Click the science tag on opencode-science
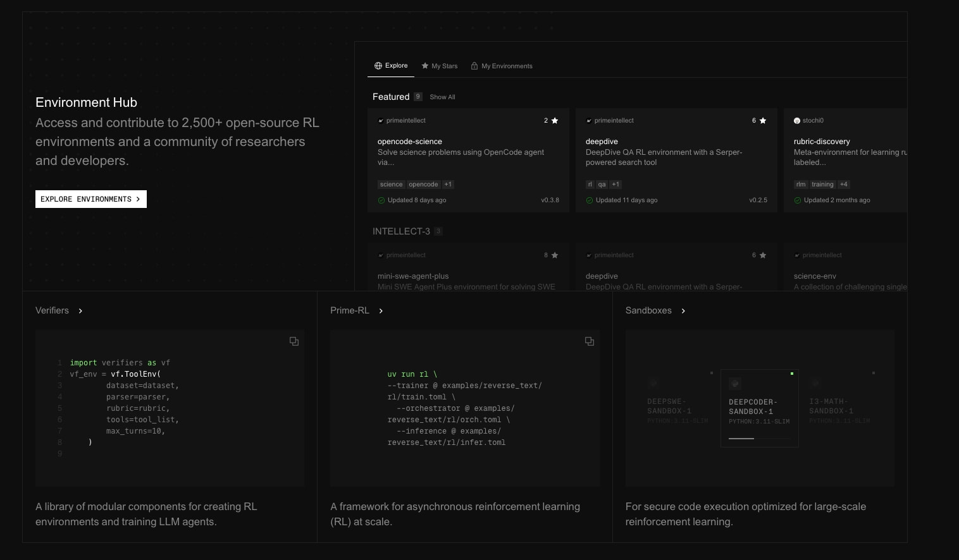Screen dimensions: 959x560 coord(392,185)
